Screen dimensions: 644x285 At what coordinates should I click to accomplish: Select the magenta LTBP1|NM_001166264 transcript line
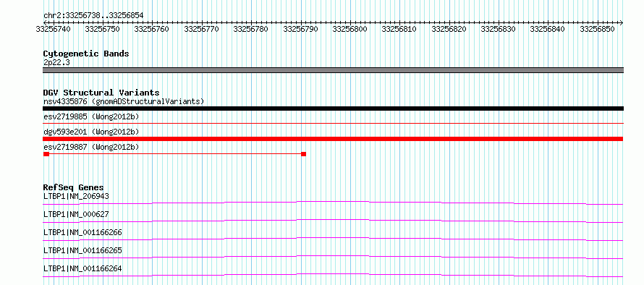[x=333, y=275]
